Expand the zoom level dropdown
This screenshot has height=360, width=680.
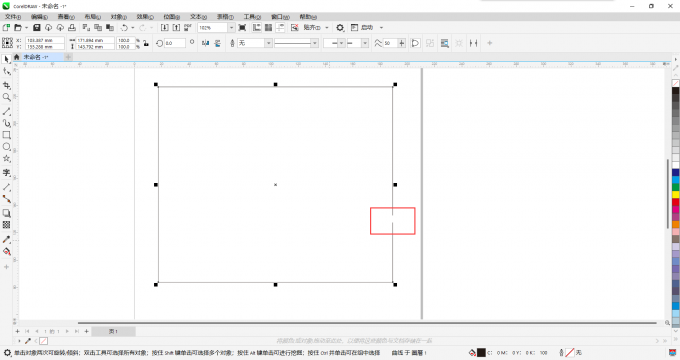[231, 28]
